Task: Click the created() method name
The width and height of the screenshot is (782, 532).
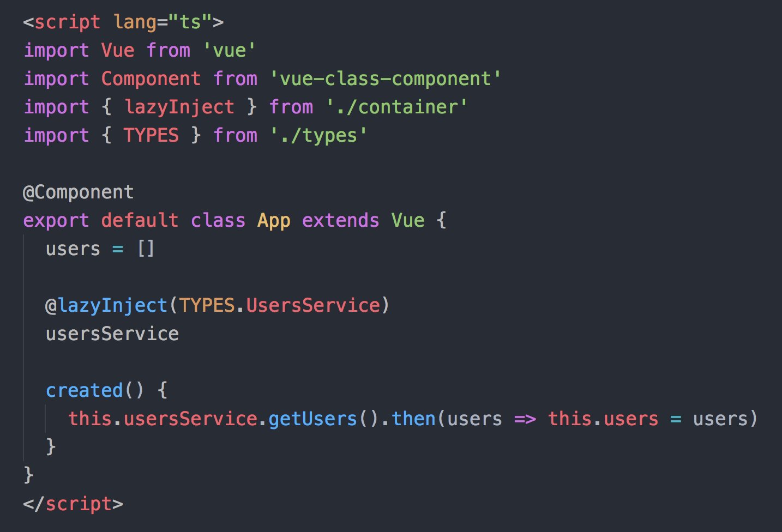Action: click(85, 391)
